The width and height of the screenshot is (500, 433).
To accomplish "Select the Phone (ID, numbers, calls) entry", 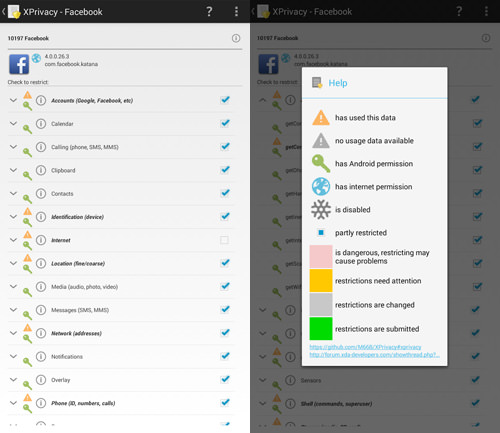I will (83, 403).
